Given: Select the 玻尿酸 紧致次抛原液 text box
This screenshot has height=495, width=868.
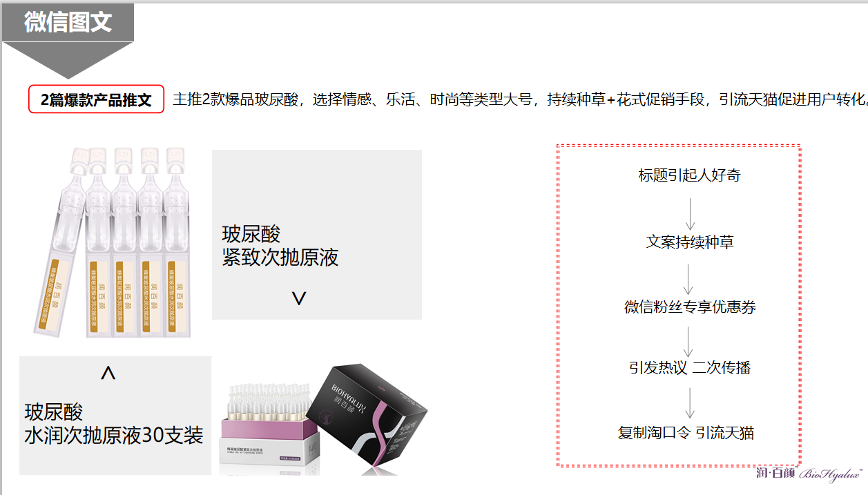Looking at the screenshot, I should [x=317, y=235].
